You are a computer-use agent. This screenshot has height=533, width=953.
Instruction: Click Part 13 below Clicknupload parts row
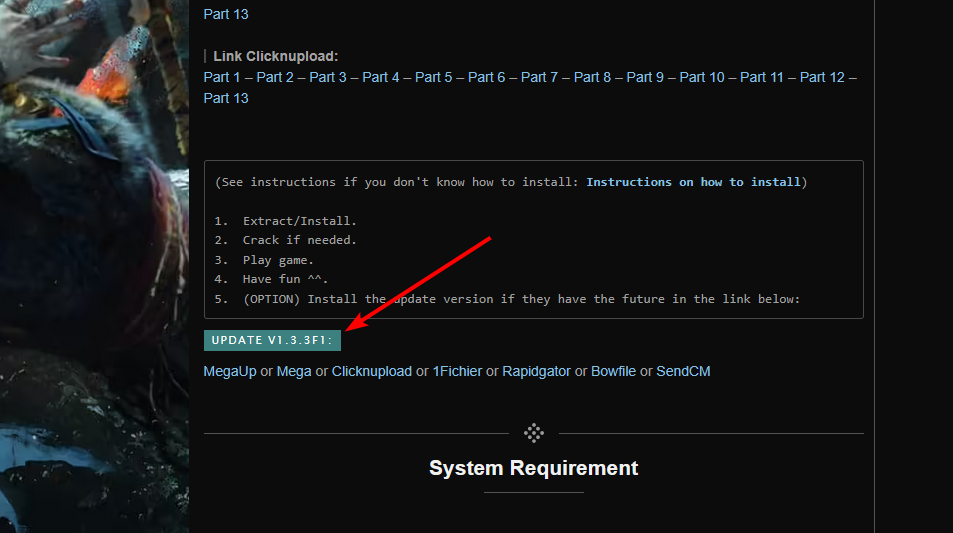pos(226,98)
